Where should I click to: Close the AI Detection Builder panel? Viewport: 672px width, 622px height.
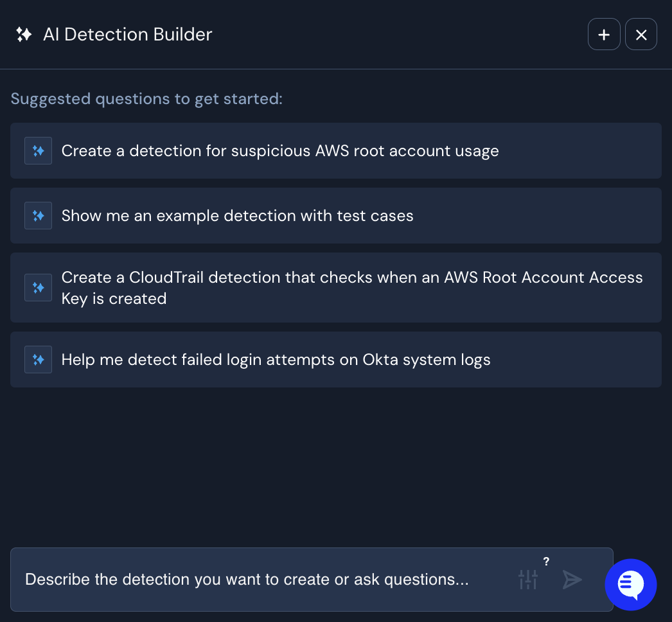click(641, 35)
